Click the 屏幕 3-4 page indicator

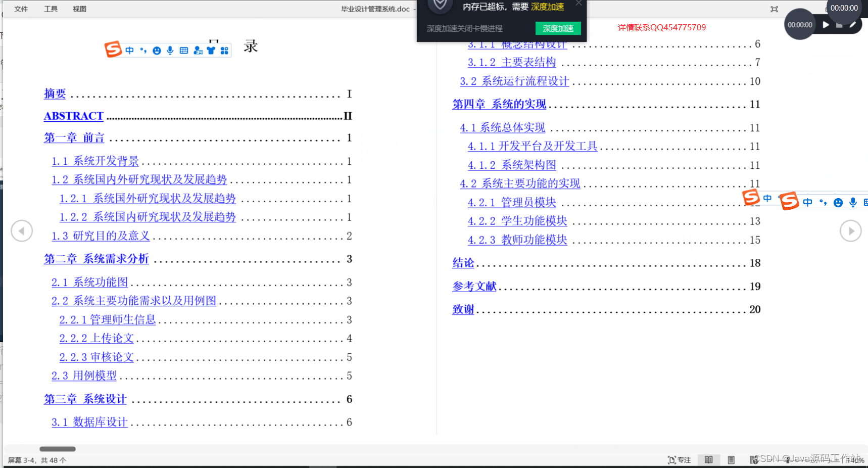pyautogui.click(x=37, y=460)
